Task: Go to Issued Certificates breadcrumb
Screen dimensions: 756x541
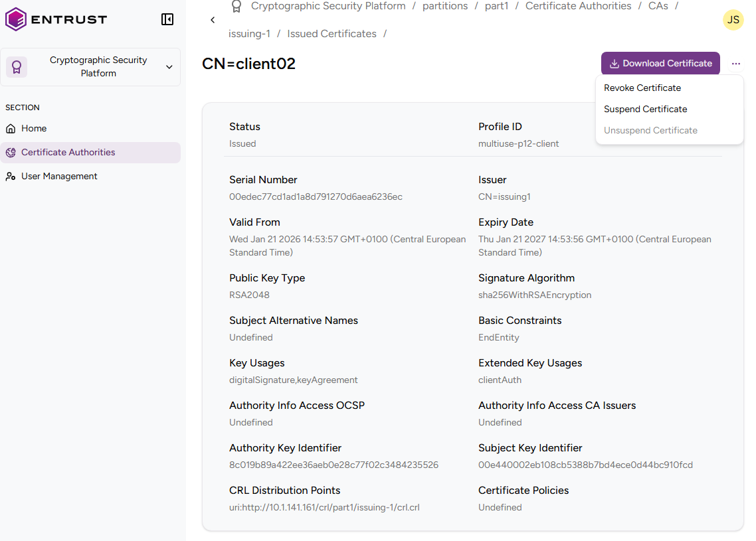Action: tap(331, 33)
